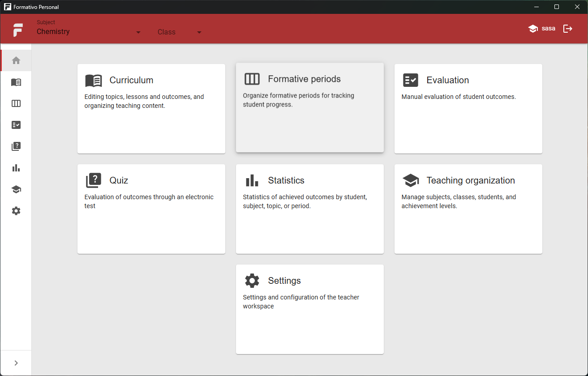Click the Settings card title

(284, 281)
